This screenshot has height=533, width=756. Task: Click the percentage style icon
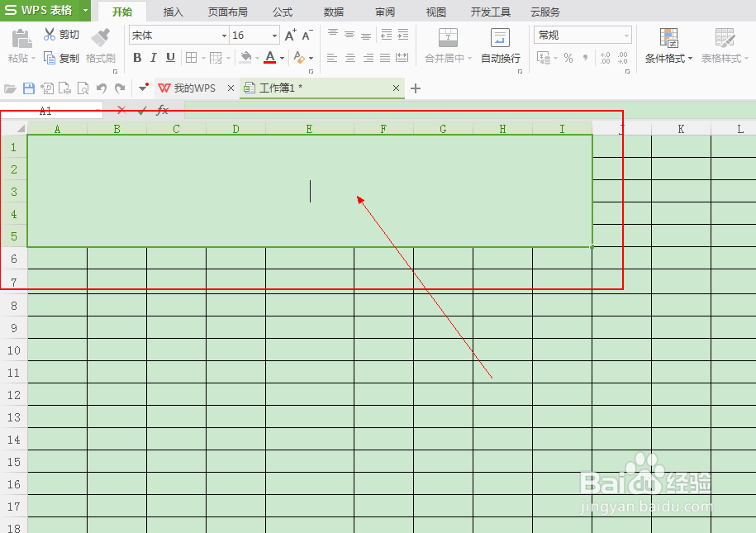567,58
